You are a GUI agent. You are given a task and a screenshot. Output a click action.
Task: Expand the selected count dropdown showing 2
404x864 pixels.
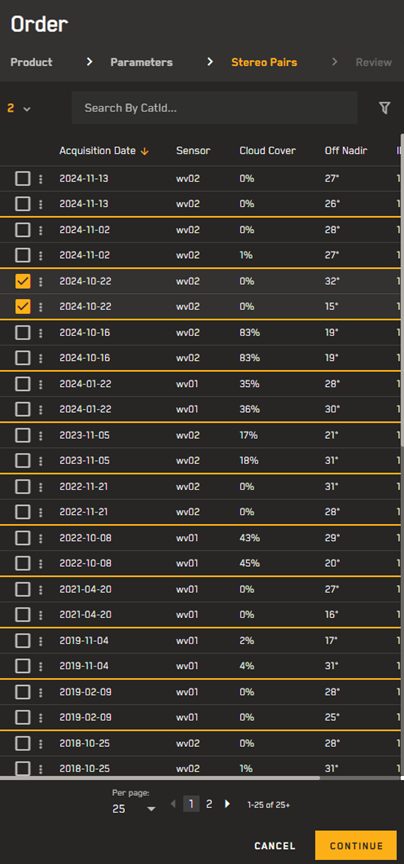pyautogui.click(x=19, y=109)
